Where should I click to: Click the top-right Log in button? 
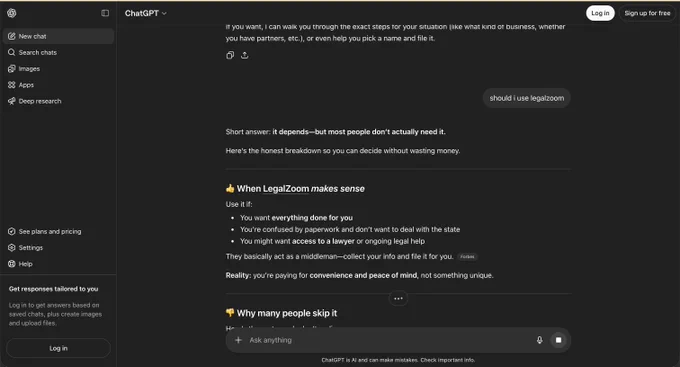600,13
